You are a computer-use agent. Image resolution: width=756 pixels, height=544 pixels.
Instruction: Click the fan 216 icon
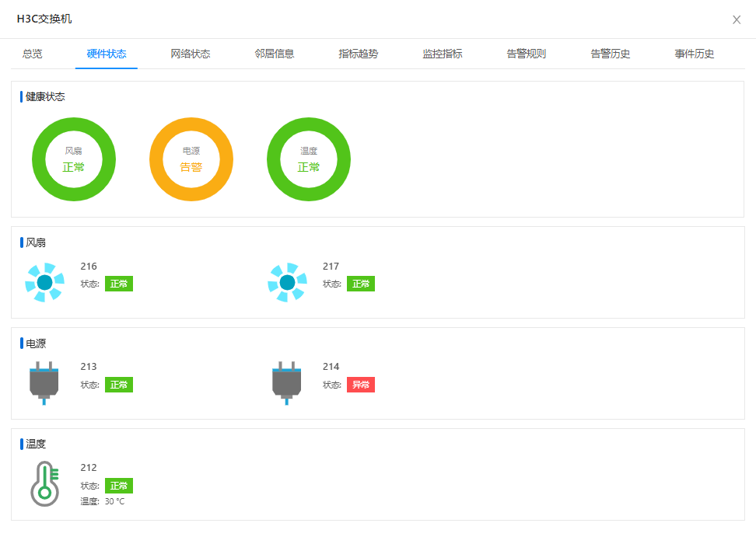pyautogui.click(x=44, y=282)
